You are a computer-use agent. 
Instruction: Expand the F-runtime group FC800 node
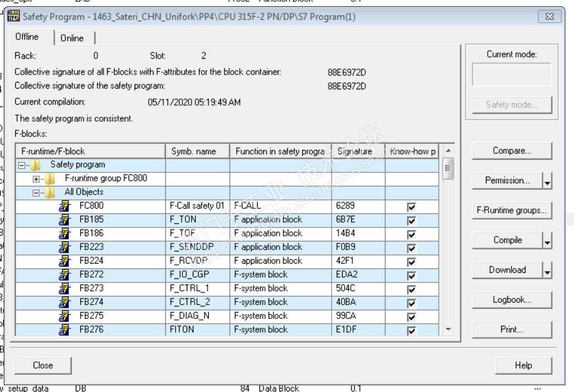[x=36, y=179]
